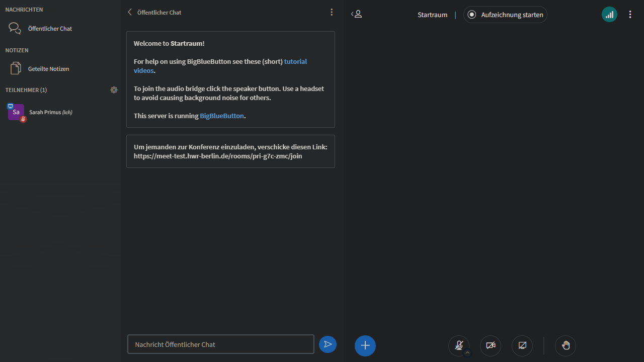644x362 pixels.
Task: Click the send message paper plane icon
Action: pos(328,344)
